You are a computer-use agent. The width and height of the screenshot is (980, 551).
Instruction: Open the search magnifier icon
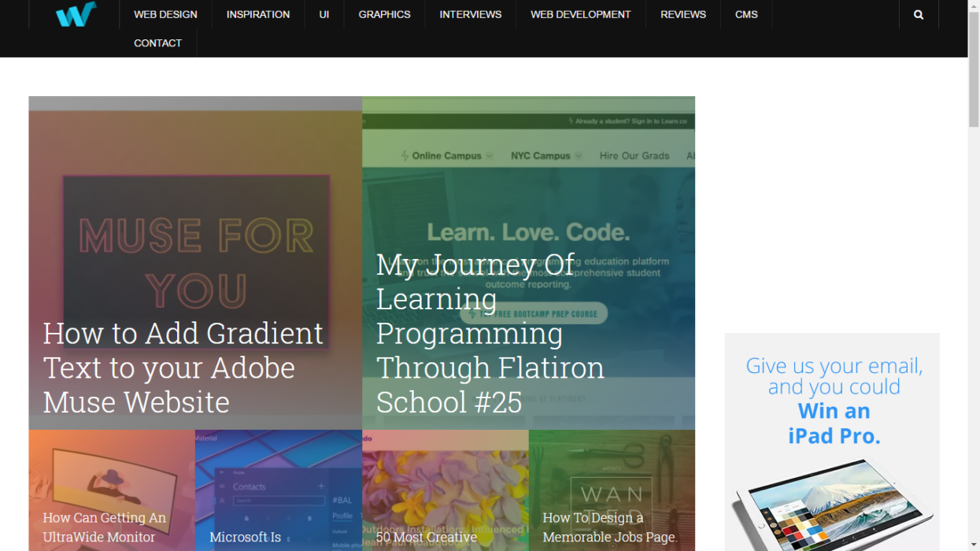[919, 14]
